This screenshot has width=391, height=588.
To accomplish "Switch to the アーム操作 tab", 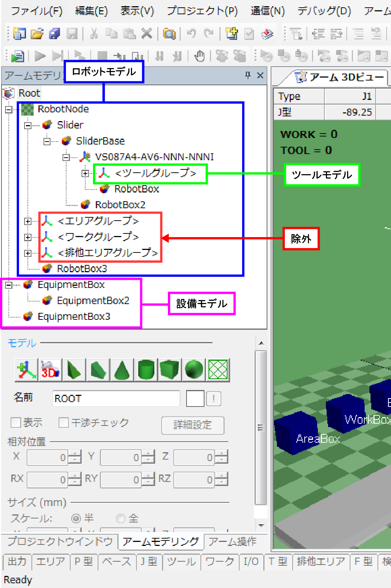I will [x=232, y=542].
